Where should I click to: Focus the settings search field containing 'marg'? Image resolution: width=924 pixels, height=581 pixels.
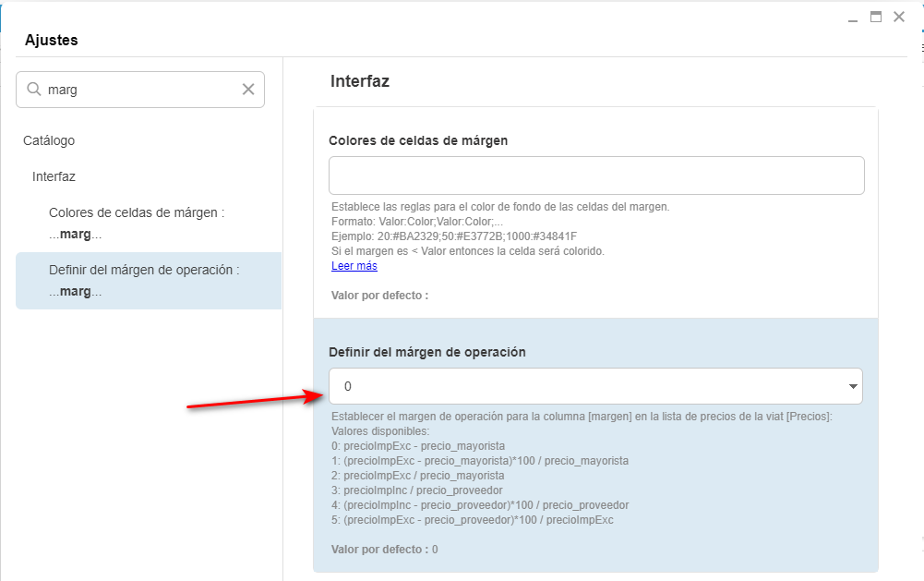(138, 90)
